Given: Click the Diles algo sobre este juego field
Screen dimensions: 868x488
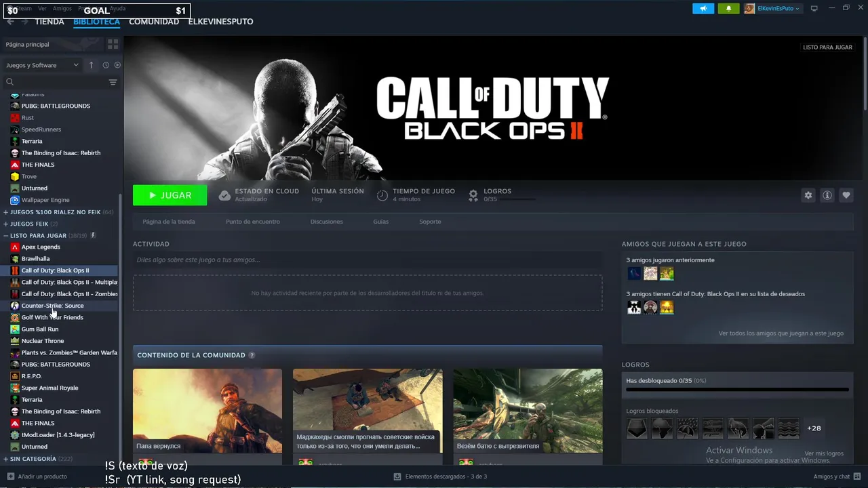Looking at the screenshot, I should 368,260.
